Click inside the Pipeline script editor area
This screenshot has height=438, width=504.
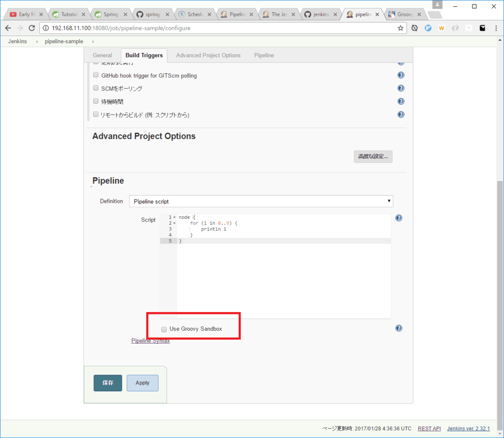pos(283,276)
